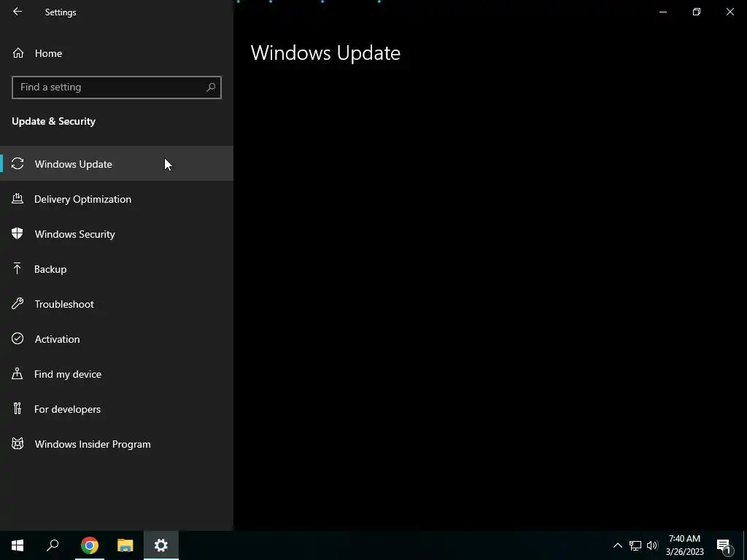Click the Windows Insider Program cat icon

(18, 444)
